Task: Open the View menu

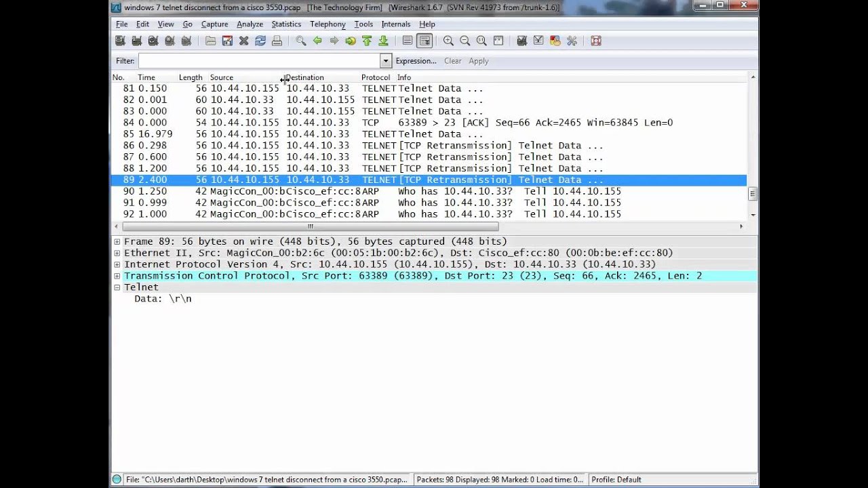Action: click(166, 24)
